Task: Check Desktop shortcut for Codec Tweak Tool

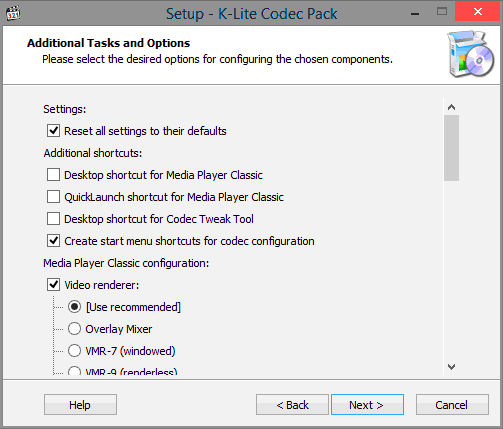Action: [53, 219]
